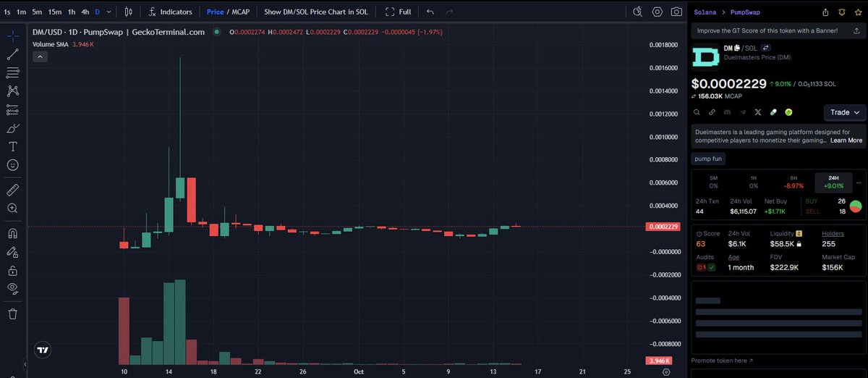Click Learn More in the description
Screen dimensions: 868x378
tap(846, 140)
